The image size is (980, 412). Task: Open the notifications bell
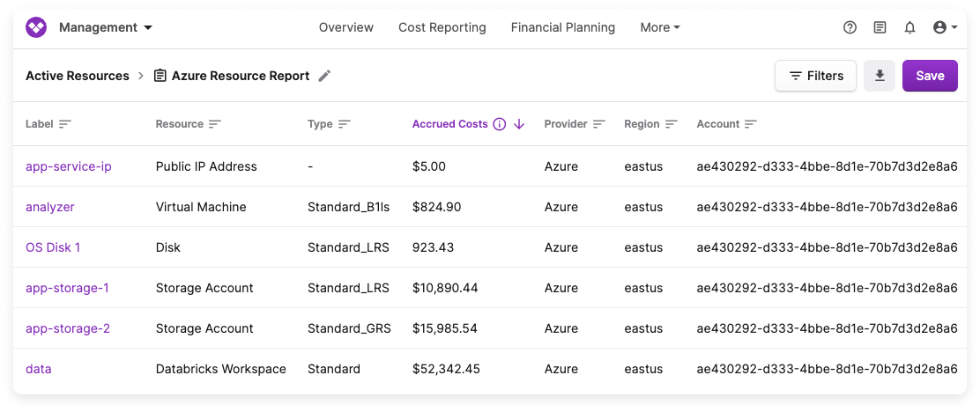point(909,27)
